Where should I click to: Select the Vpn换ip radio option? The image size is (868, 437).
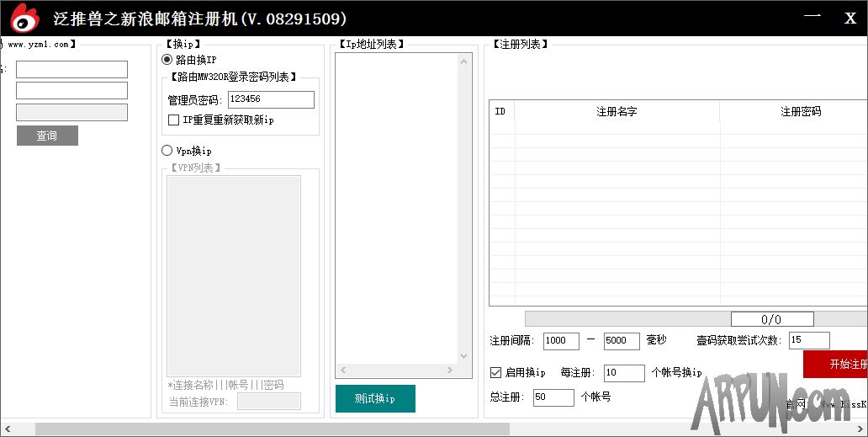[167, 151]
